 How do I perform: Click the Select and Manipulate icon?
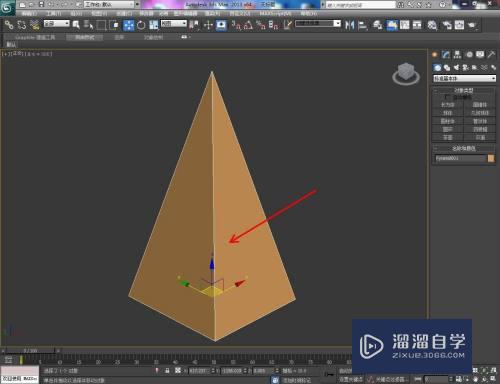(x=208, y=25)
